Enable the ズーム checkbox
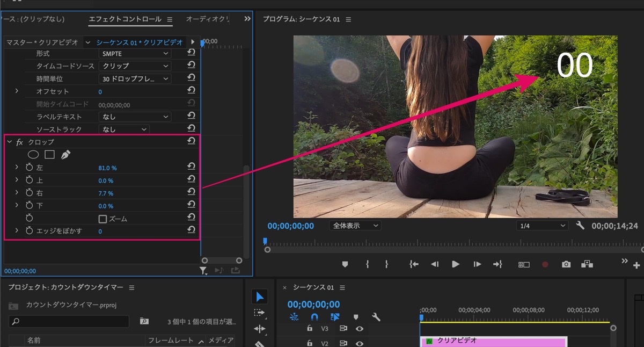Screen dimensions: 644x347 coord(103,219)
